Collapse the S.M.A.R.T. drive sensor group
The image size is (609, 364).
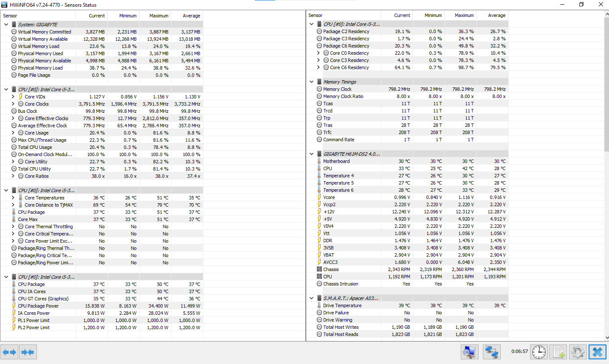312,298
